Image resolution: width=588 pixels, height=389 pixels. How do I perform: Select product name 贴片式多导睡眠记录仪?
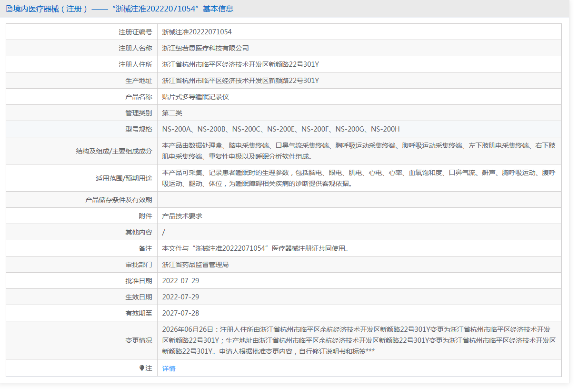(196, 97)
